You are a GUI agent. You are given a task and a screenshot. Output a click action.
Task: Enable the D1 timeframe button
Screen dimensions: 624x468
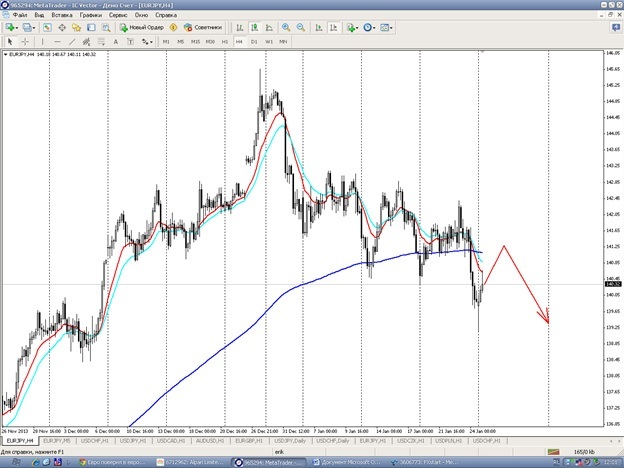(x=254, y=42)
